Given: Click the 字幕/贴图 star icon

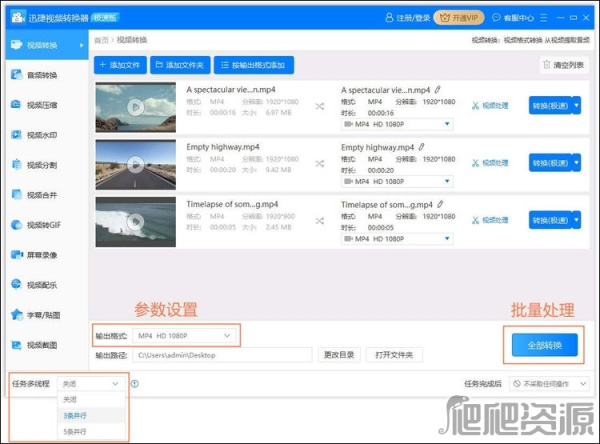Looking at the screenshot, I should coord(17,315).
